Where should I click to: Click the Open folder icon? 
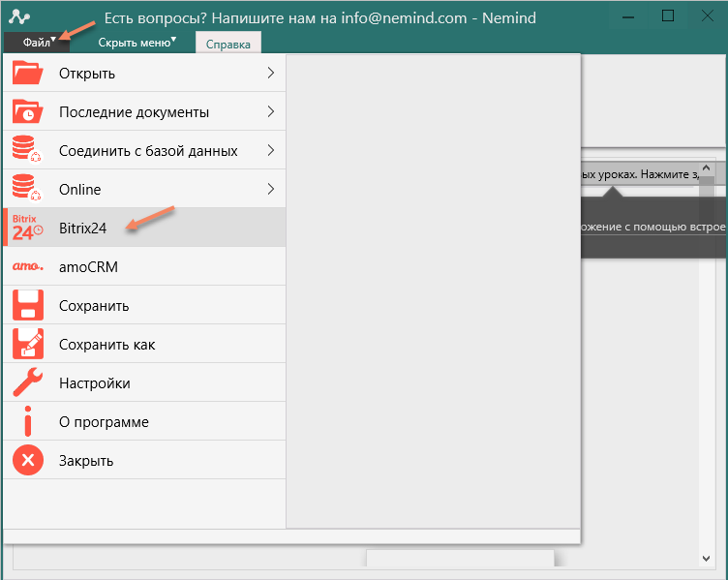pyautogui.click(x=28, y=73)
